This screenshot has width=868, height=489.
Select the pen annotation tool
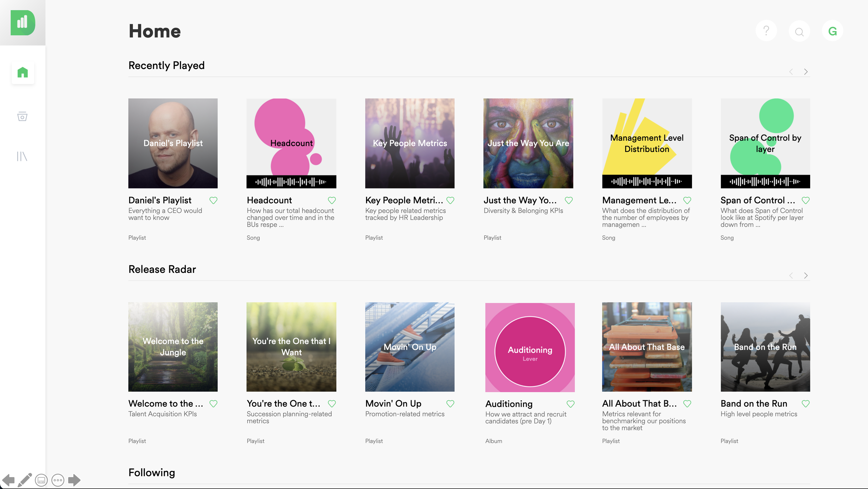(25, 480)
